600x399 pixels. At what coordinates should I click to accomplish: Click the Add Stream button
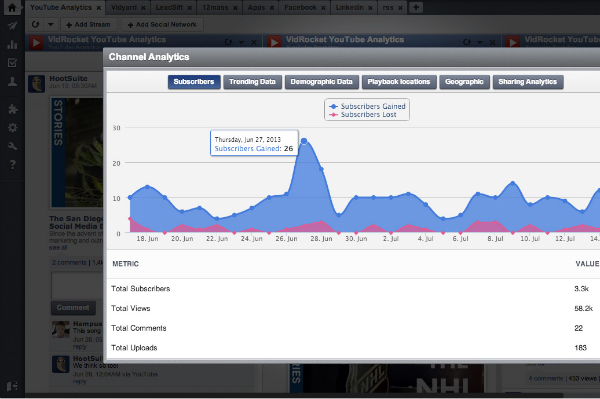(88, 24)
